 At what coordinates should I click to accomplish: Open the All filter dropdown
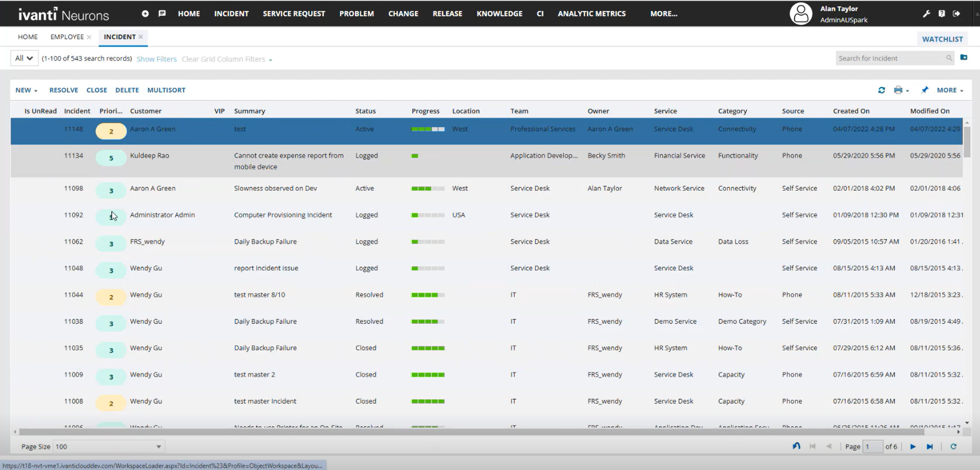pyautogui.click(x=24, y=58)
